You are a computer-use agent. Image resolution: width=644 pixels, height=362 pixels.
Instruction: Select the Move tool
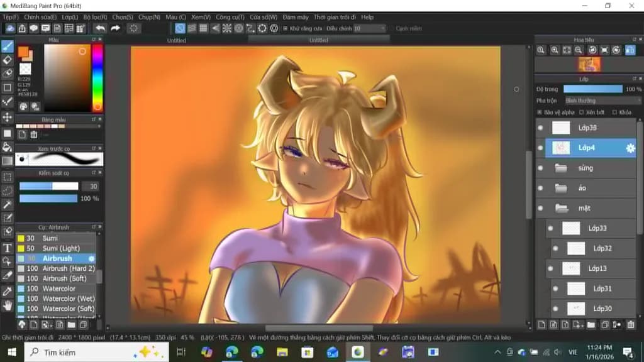[8, 118]
